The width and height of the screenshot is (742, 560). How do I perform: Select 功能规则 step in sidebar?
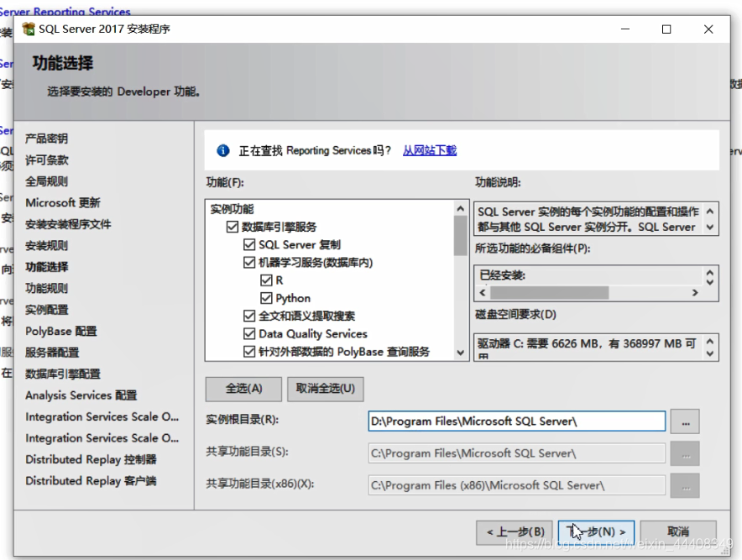click(x=46, y=288)
